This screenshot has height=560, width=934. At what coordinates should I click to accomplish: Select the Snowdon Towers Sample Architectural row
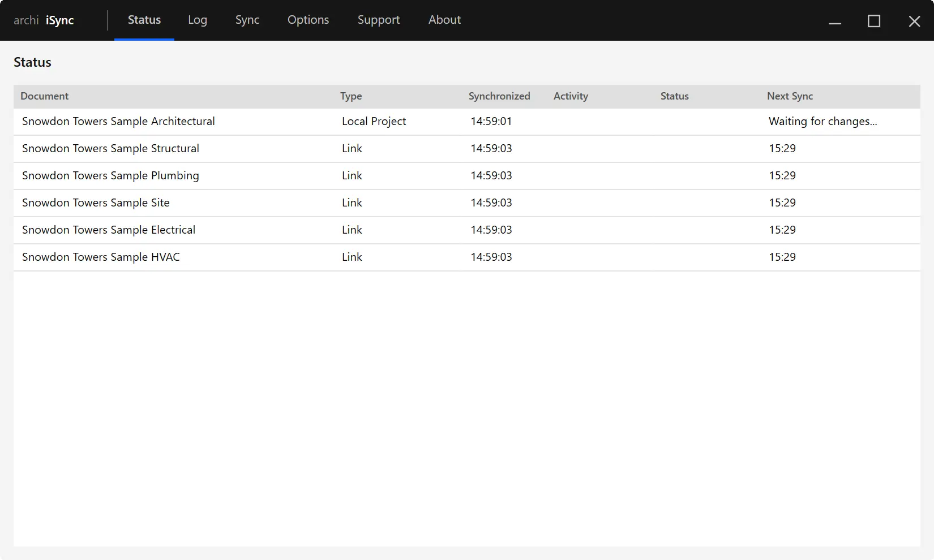118,121
